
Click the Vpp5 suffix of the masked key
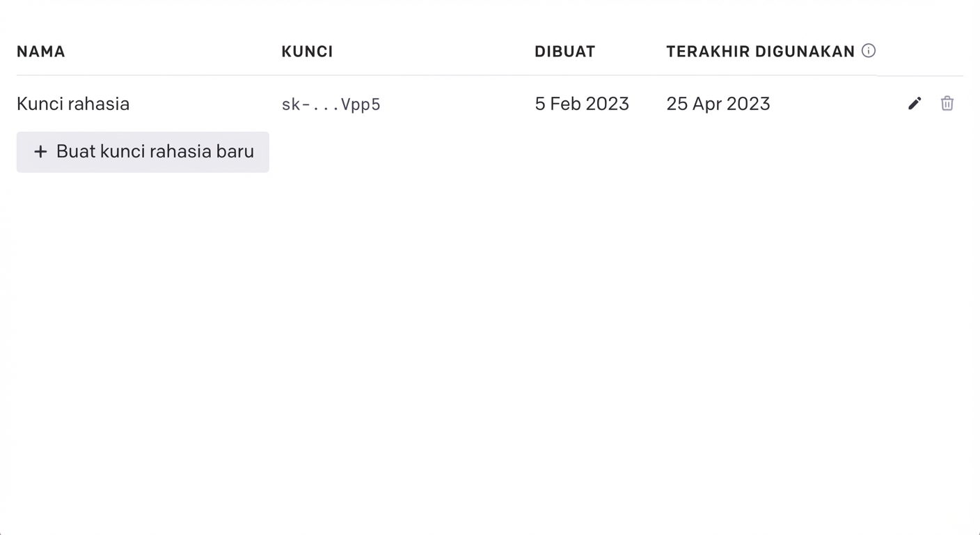pos(361,104)
